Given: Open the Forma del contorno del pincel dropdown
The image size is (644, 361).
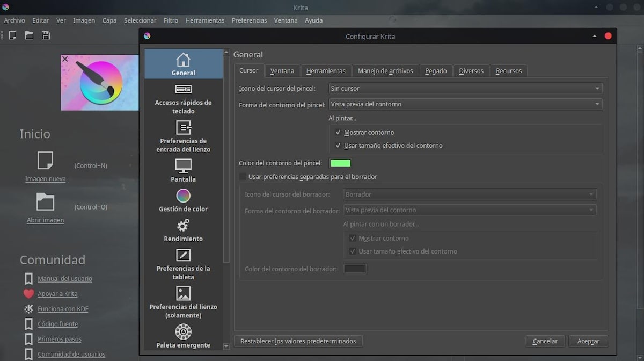Looking at the screenshot, I should [x=465, y=104].
